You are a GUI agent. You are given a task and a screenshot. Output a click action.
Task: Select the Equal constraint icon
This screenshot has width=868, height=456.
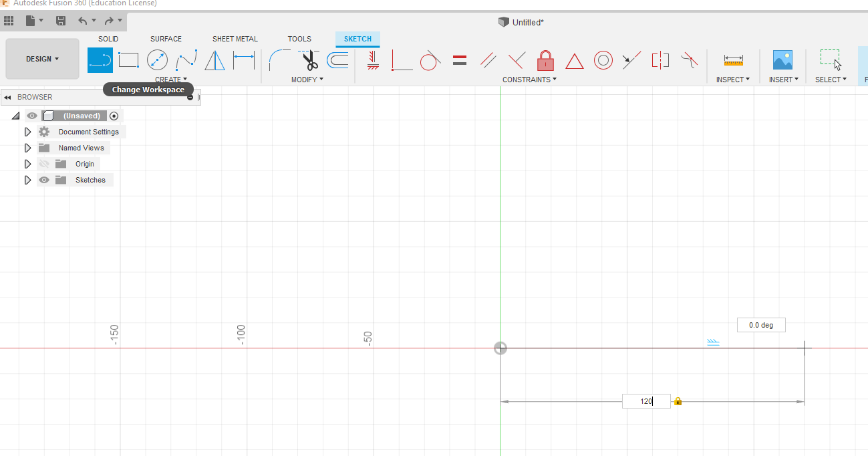459,61
